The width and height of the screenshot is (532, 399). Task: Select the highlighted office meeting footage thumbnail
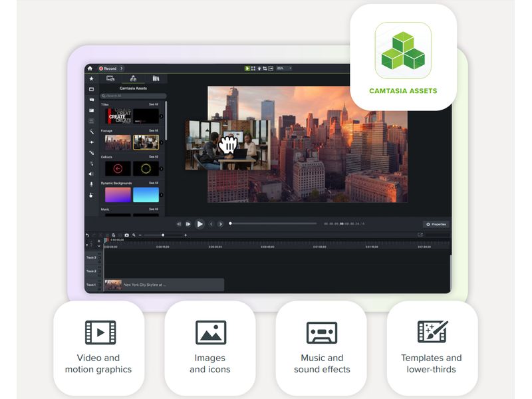pyautogui.click(x=146, y=142)
